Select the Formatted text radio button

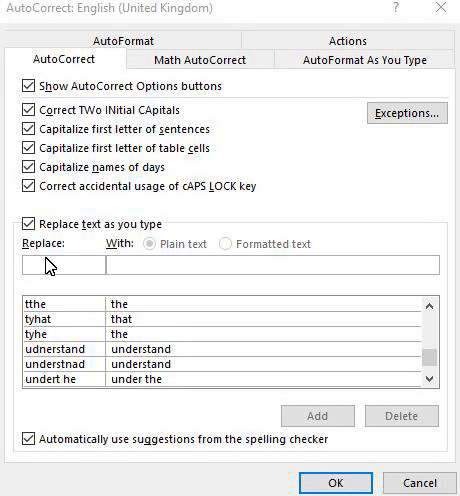pos(225,244)
